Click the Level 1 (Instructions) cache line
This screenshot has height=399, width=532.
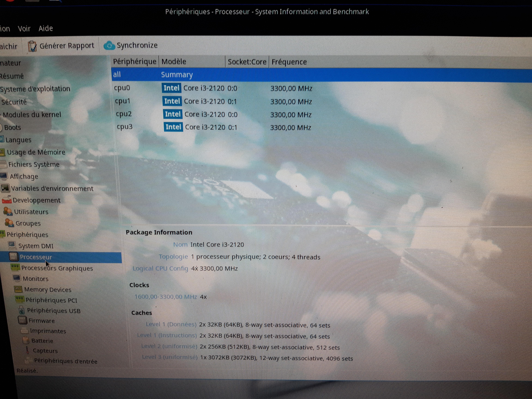233,336
